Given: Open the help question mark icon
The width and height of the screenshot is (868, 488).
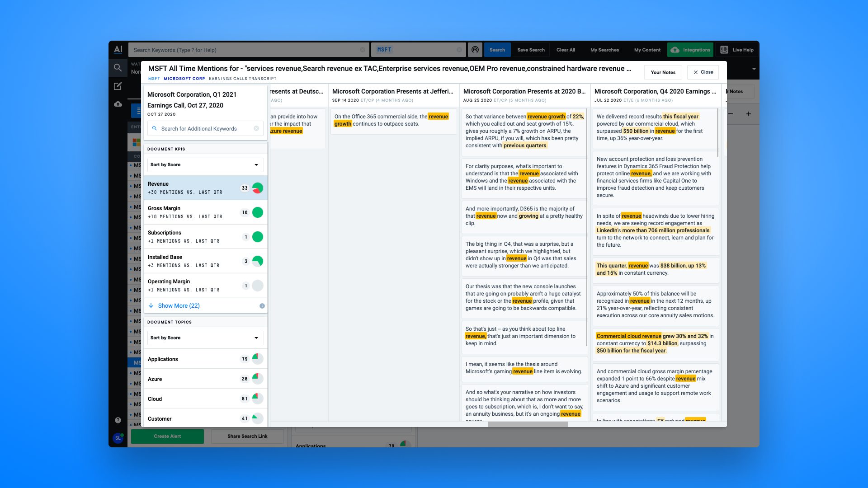Looking at the screenshot, I should [118, 420].
